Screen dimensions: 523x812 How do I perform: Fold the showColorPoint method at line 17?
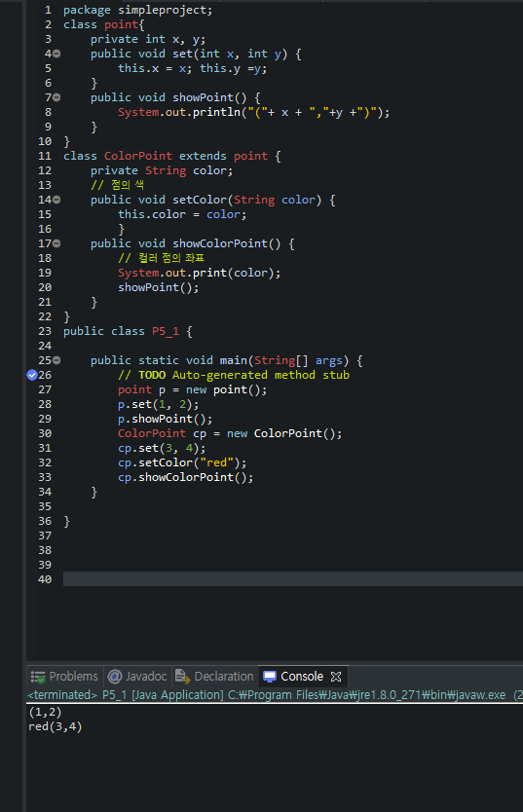click(x=56, y=243)
